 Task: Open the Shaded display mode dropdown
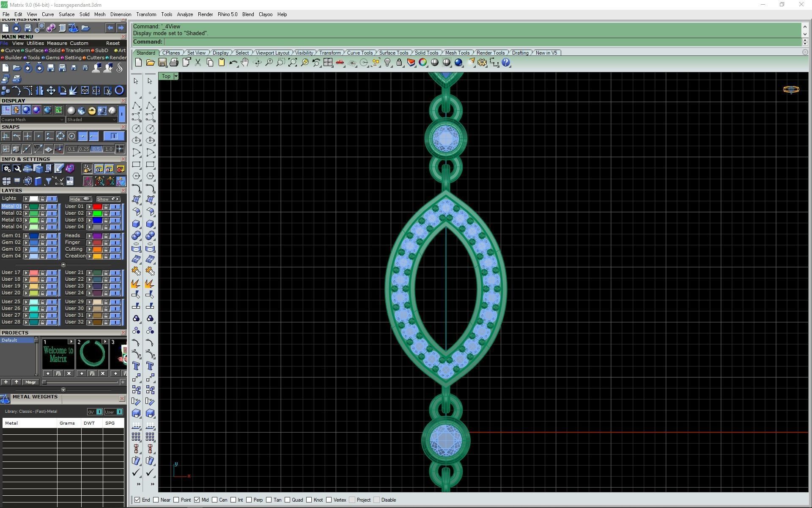click(x=91, y=120)
